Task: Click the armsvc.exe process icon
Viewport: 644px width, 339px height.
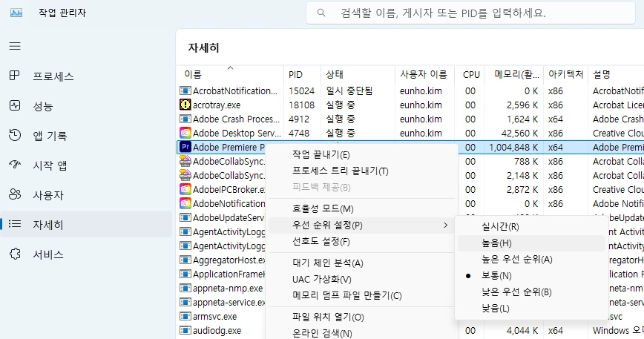Action: (x=185, y=317)
